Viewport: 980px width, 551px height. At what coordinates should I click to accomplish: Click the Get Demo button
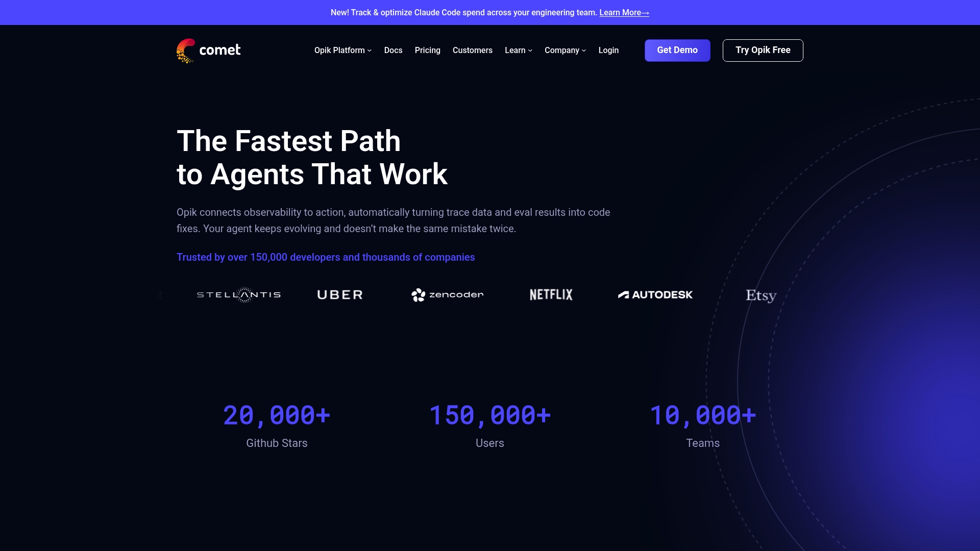(677, 51)
